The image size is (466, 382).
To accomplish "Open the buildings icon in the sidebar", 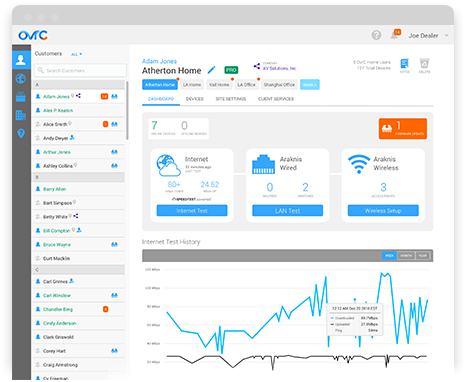I will coord(21,115).
